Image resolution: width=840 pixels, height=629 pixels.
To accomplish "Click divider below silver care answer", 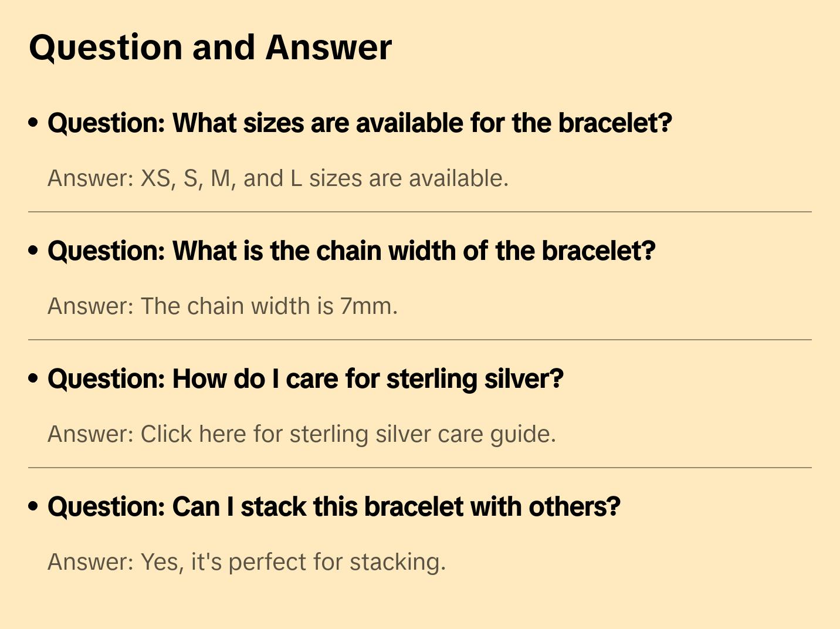I will 419,468.
